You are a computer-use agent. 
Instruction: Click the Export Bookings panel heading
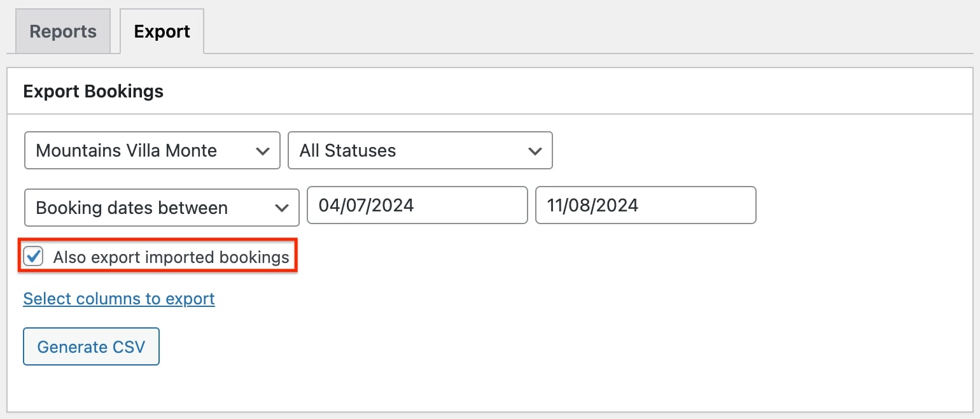point(93,91)
